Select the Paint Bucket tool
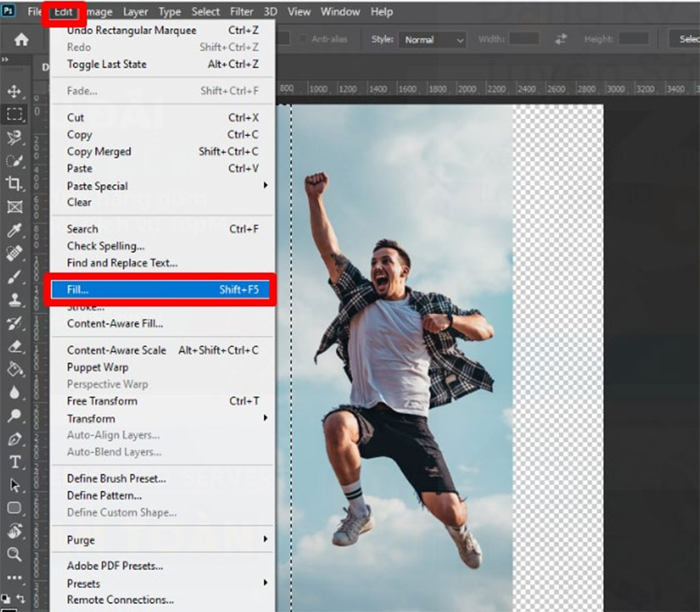 tap(14, 369)
